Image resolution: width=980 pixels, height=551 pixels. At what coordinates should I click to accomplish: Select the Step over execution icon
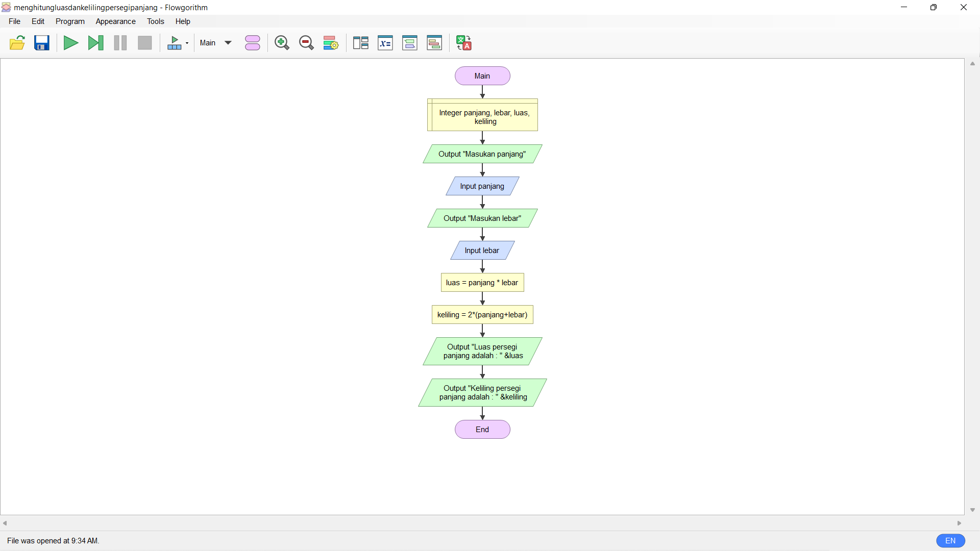(95, 43)
